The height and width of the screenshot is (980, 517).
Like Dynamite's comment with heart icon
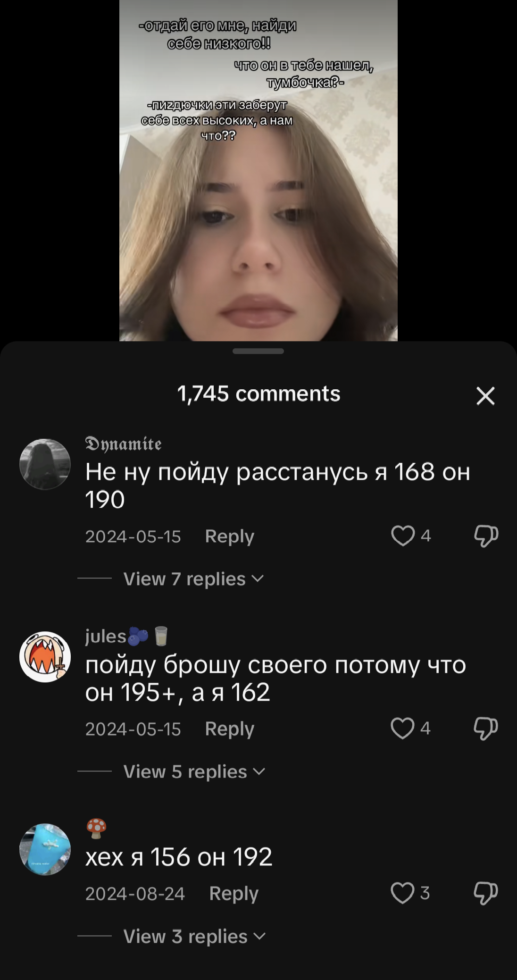click(403, 536)
